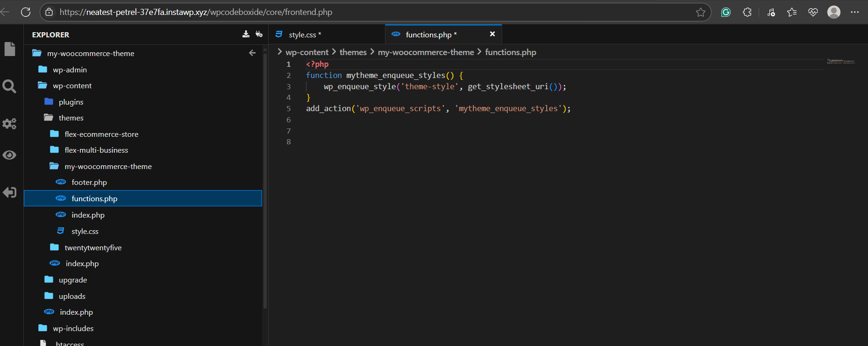868x346 pixels.
Task: Click the music note icon in the browser toolbar
Action: click(771, 12)
